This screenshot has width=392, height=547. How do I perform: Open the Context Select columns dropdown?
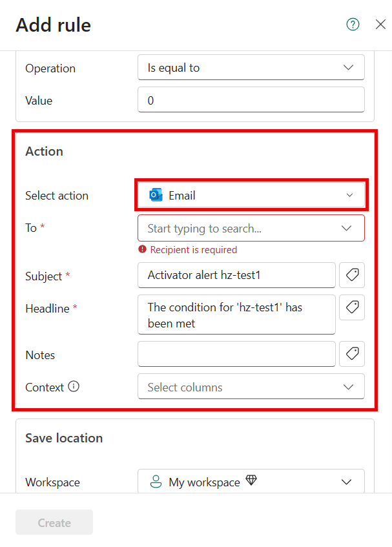251,387
